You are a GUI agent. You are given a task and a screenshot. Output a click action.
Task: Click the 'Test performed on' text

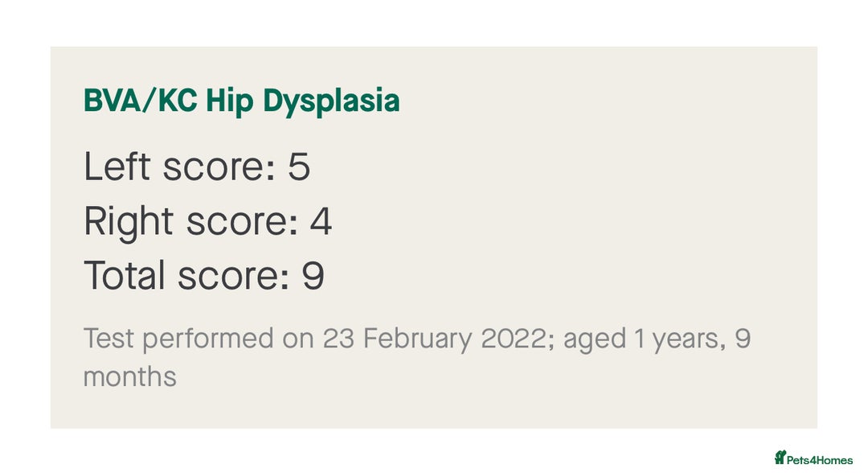click(199, 339)
